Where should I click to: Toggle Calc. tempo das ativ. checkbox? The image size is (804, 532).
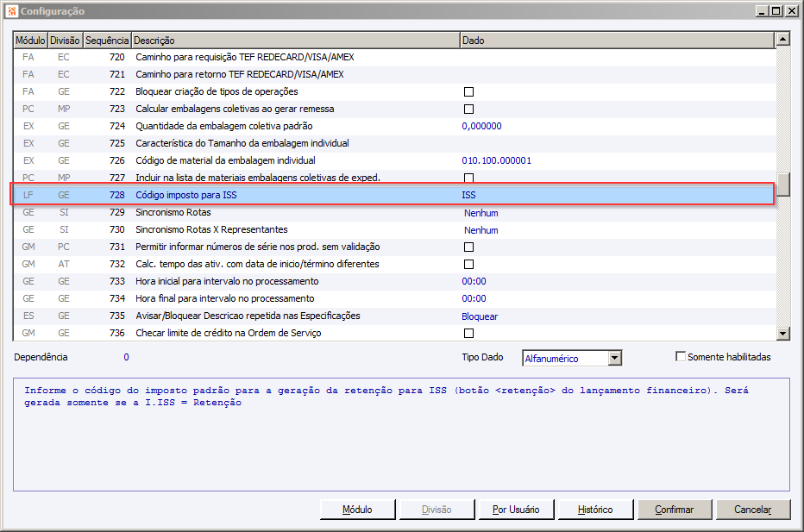468,265
